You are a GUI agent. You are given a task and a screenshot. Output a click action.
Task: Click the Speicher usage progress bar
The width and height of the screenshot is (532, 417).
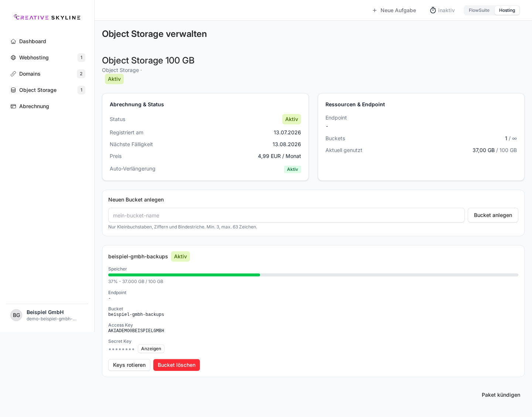pyautogui.click(x=313, y=275)
